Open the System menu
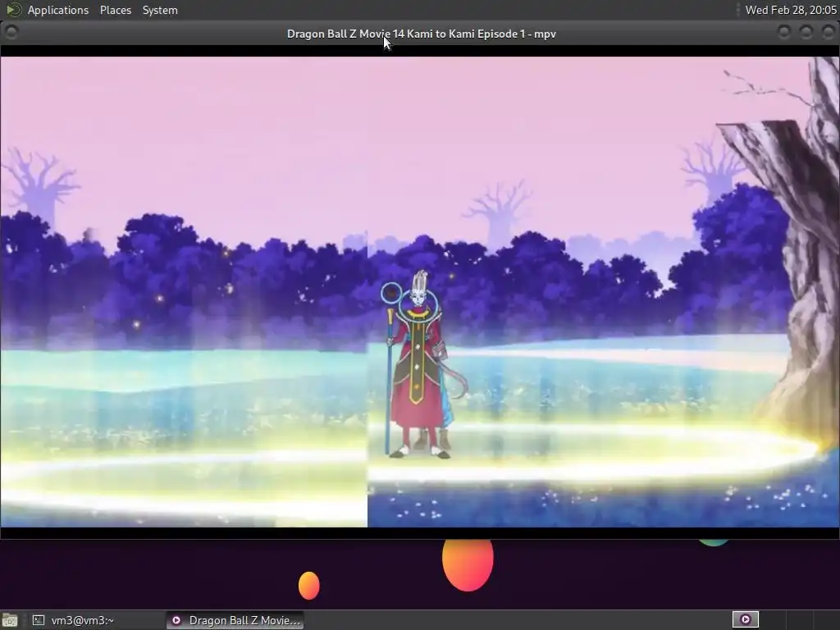This screenshot has height=630, width=840. tap(160, 10)
